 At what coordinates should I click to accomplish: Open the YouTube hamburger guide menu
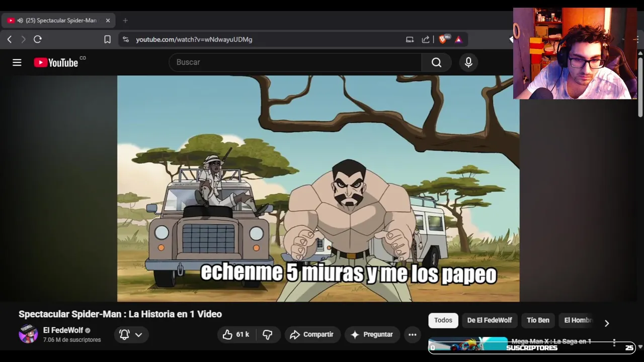[17, 62]
